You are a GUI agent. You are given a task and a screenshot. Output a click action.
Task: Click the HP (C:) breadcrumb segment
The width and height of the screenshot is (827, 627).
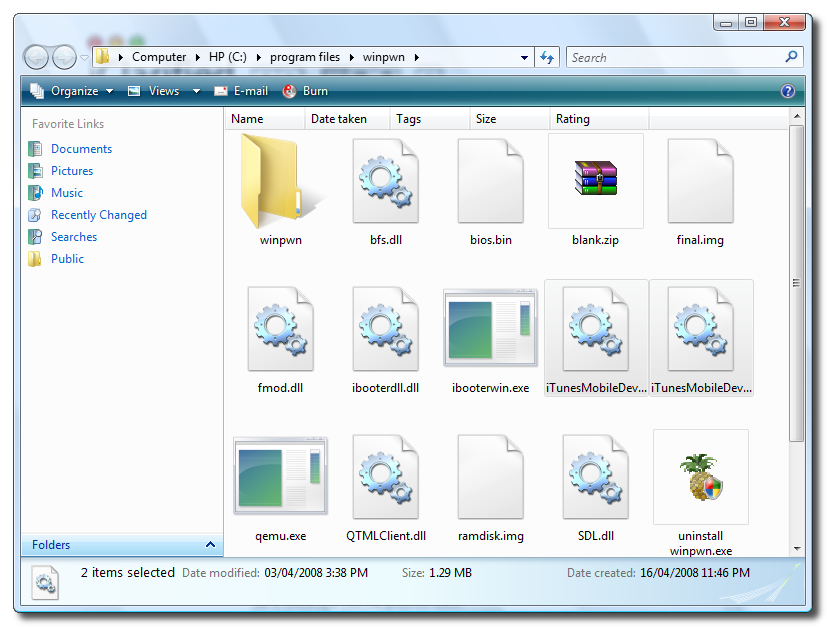tap(227, 57)
